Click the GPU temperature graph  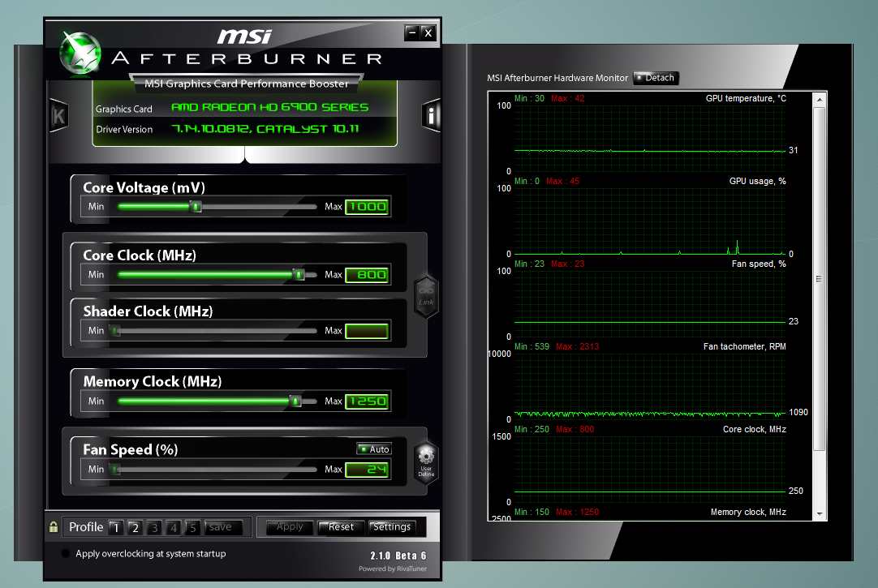tap(649, 137)
